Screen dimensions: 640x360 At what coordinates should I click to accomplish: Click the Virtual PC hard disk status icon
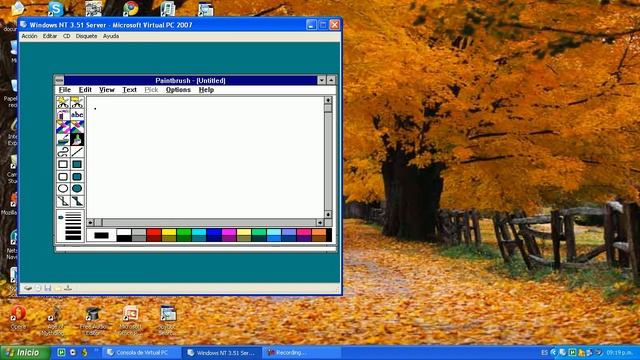click(28, 288)
